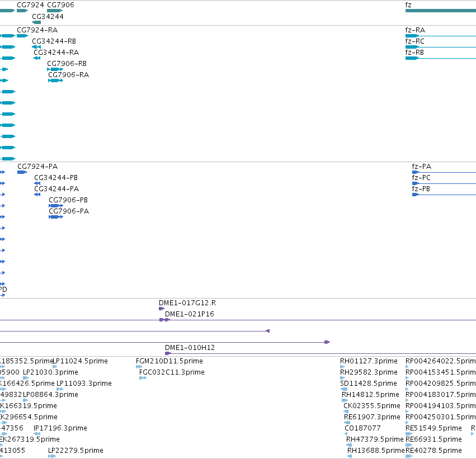Click the CG7906-PA protein label

click(69, 211)
